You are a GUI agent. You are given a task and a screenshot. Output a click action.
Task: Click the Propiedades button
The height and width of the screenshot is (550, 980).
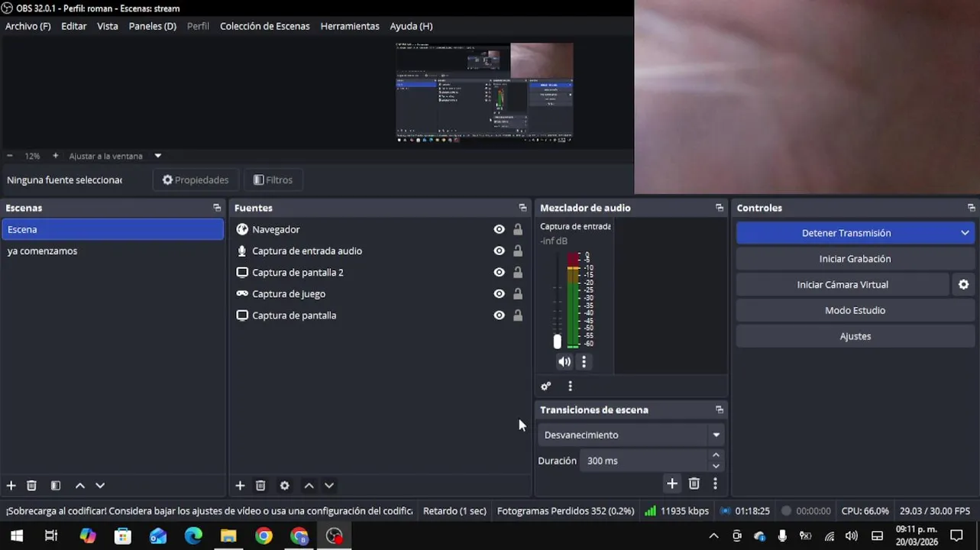196,180
